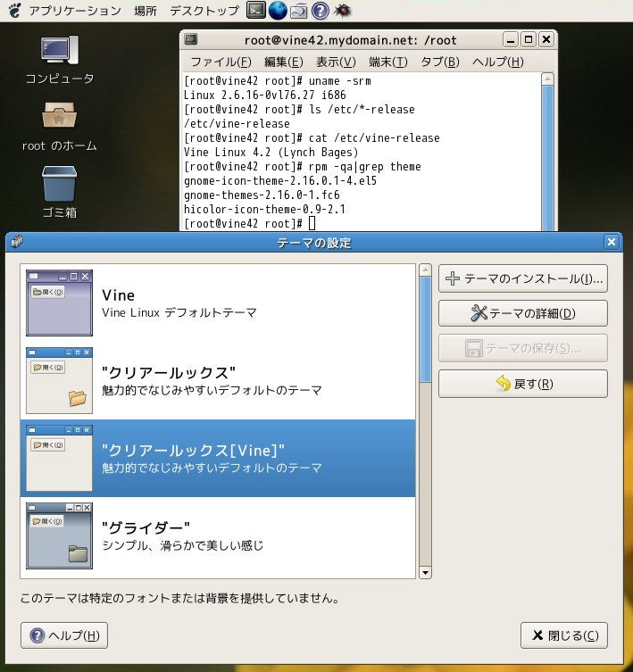This screenshot has height=672, width=633.
Task: Open the mail launcher icon in panel
Action: [298, 11]
